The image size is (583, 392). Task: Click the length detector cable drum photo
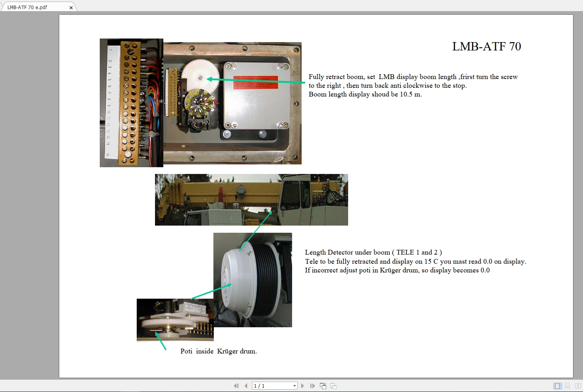click(x=253, y=280)
